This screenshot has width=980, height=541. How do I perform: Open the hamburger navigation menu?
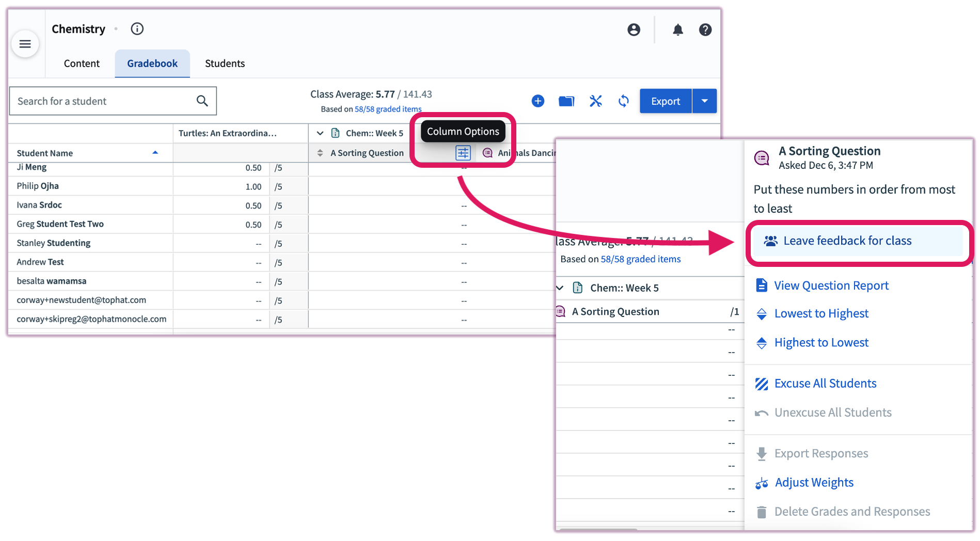(25, 44)
